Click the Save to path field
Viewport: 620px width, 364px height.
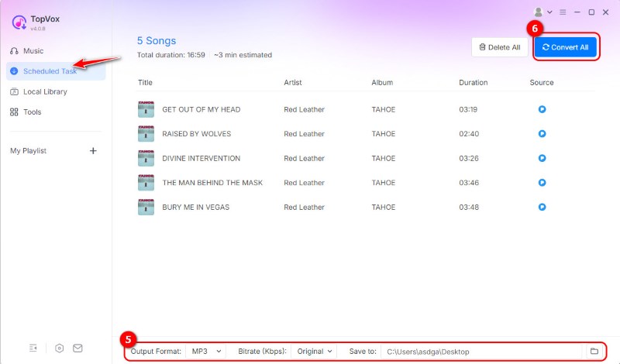point(481,352)
